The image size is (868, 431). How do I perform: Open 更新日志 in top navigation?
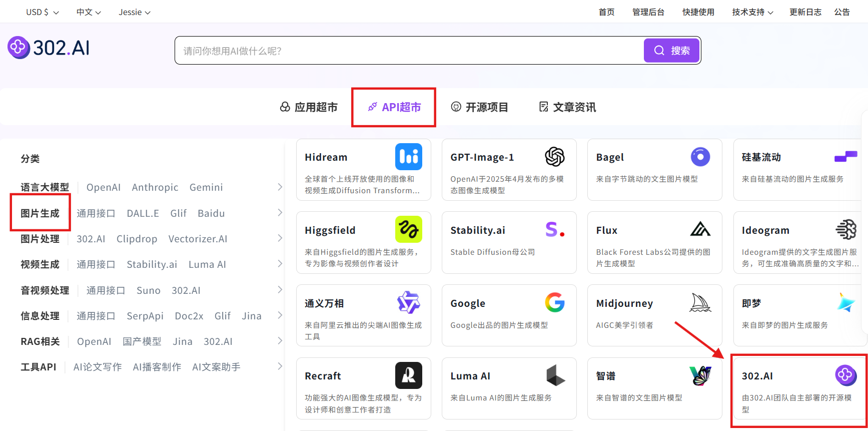805,12
